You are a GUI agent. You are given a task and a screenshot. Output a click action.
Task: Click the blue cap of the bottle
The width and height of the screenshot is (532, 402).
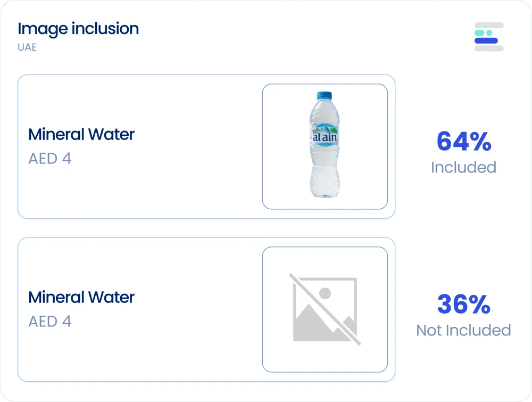click(325, 95)
